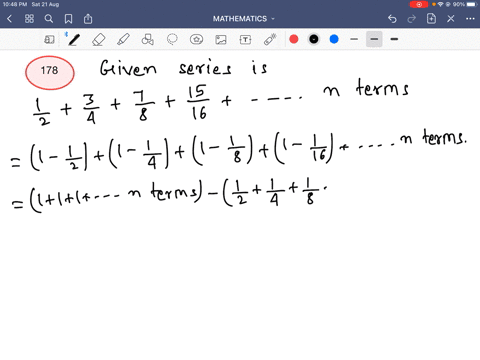Select the Text box tool
The height and width of the screenshot is (360, 480).
tap(245, 40)
